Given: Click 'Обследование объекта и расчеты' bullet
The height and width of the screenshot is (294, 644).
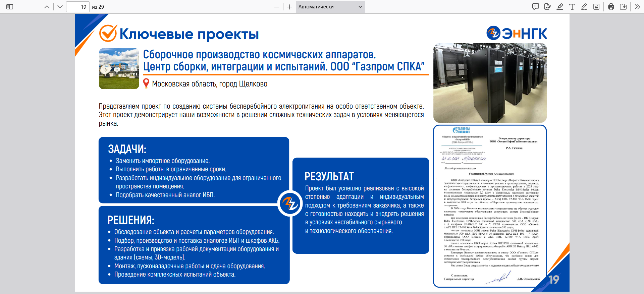Looking at the screenshot, I should tap(194, 232).
